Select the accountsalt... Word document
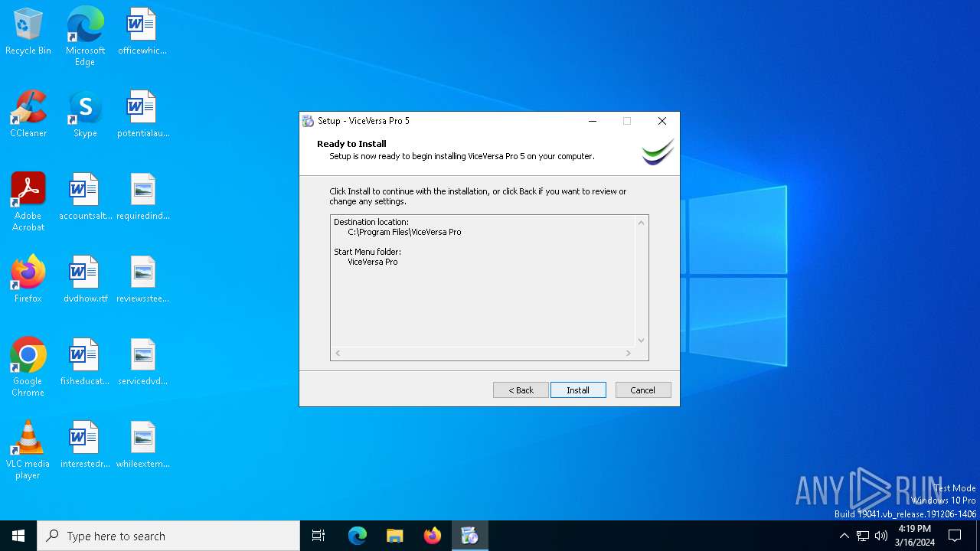Image resolution: width=980 pixels, height=551 pixels. (x=85, y=196)
